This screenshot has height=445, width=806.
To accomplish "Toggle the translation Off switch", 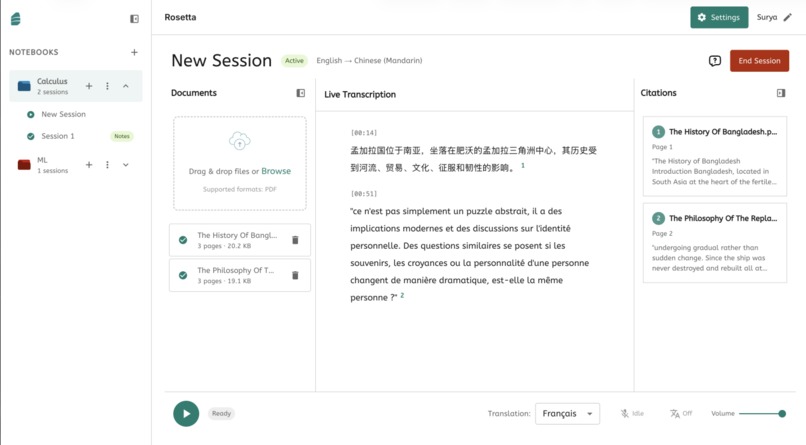I will 681,414.
